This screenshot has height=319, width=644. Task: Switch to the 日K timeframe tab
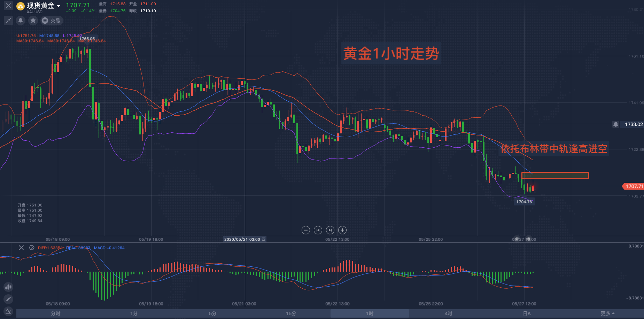click(527, 313)
